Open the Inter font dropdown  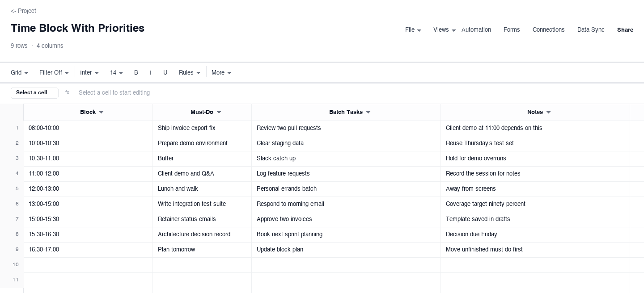pyautogui.click(x=89, y=73)
